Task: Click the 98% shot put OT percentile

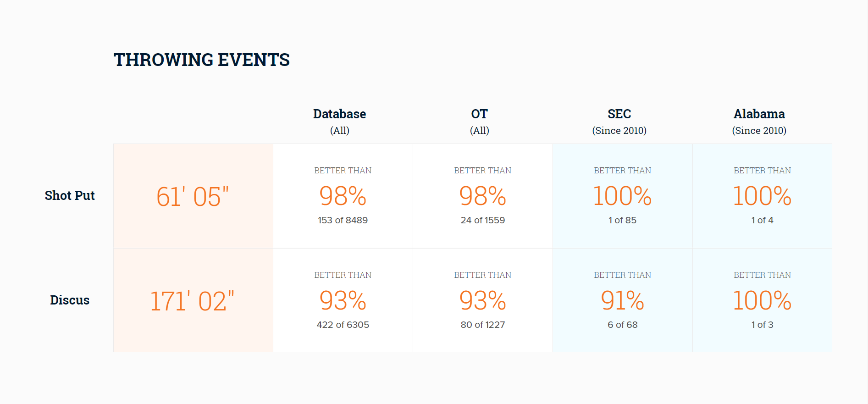Action: coord(483,196)
